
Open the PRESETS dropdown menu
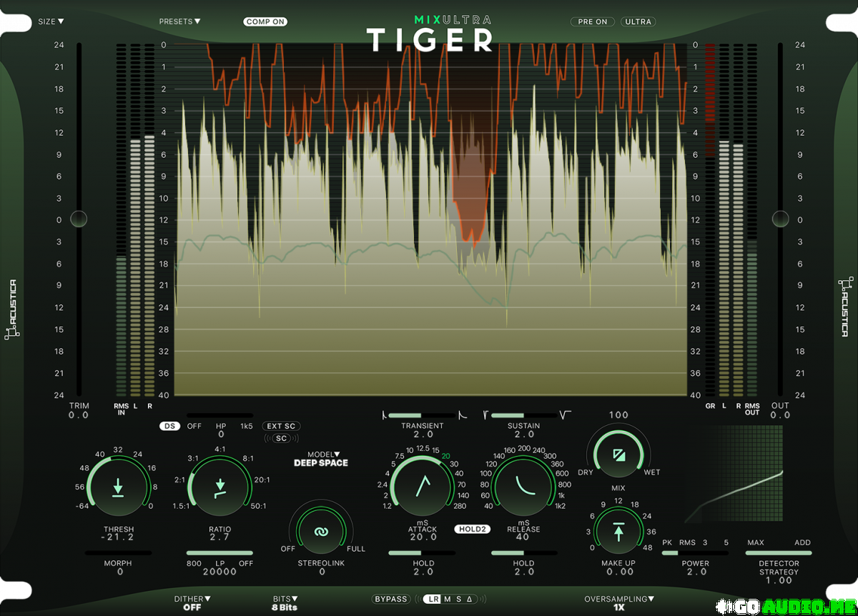coord(179,22)
